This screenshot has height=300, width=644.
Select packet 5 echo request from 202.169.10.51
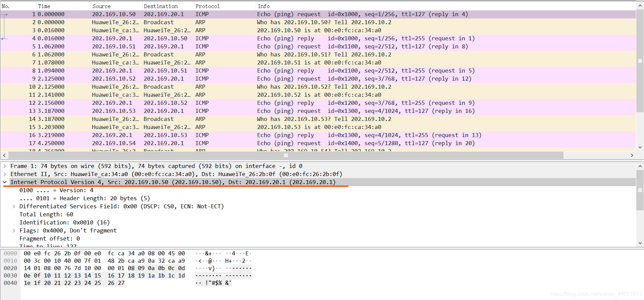pyautogui.click(x=318, y=46)
